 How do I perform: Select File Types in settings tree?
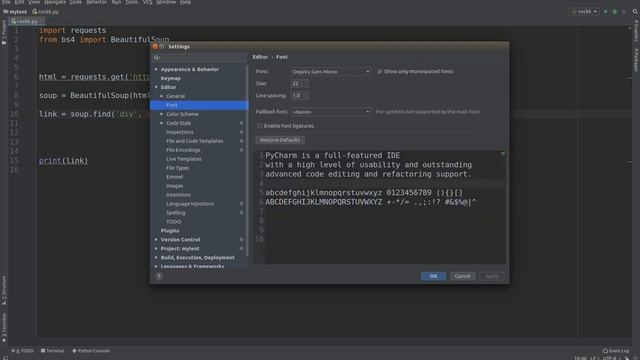(x=178, y=168)
